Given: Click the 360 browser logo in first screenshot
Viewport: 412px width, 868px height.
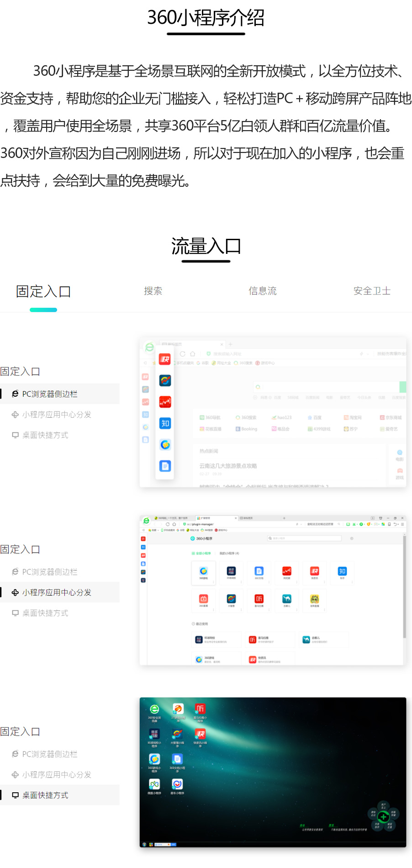Looking at the screenshot, I should (x=149, y=347).
